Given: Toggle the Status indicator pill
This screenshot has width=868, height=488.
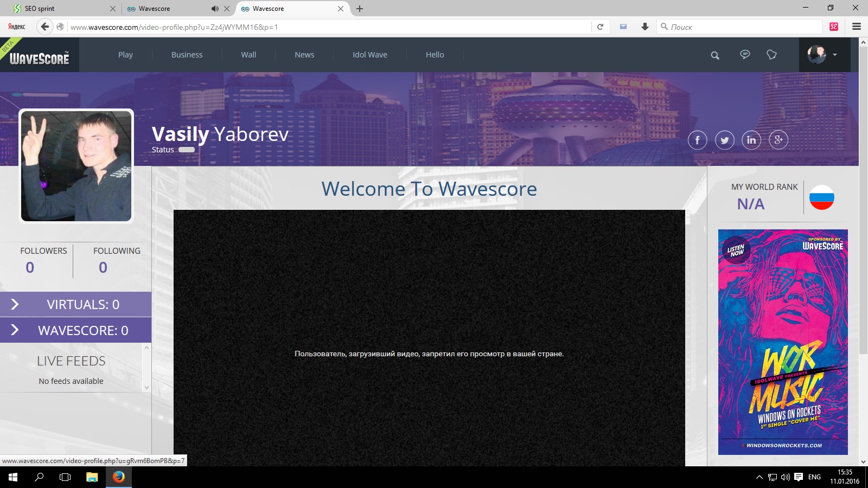Looking at the screenshot, I should (x=187, y=150).
